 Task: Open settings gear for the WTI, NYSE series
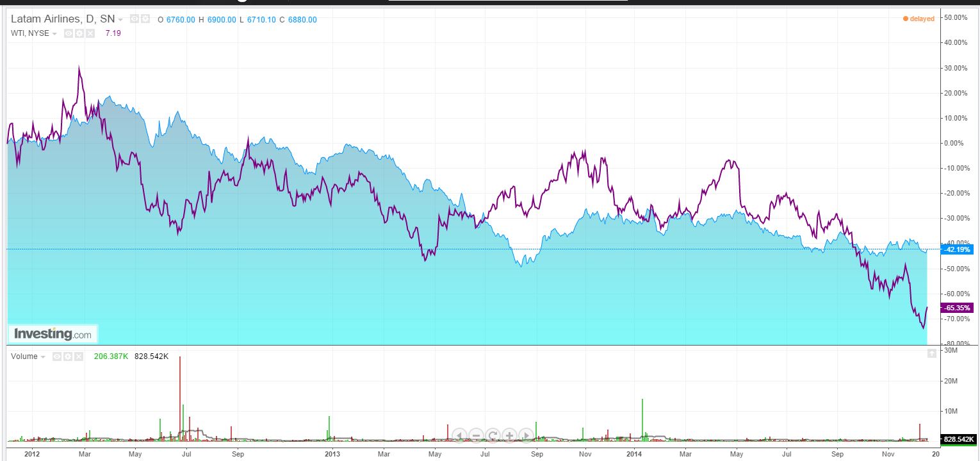click(79, 33)
